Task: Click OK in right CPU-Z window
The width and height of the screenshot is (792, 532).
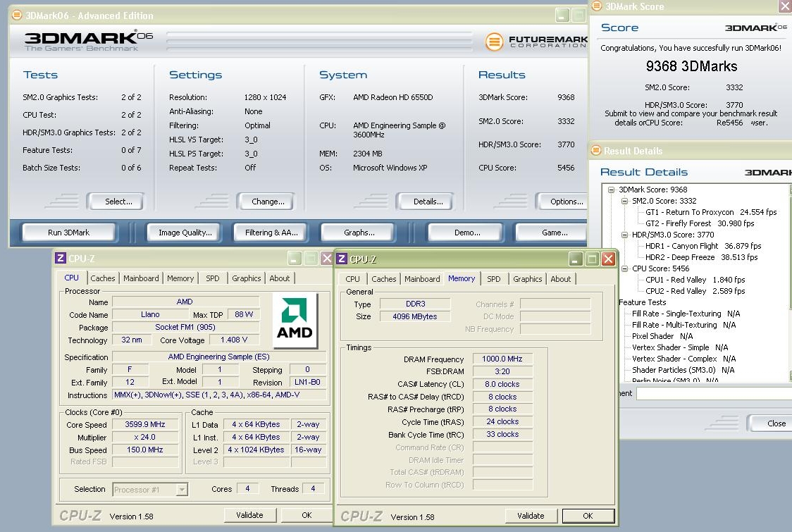Action: point(588,516)
